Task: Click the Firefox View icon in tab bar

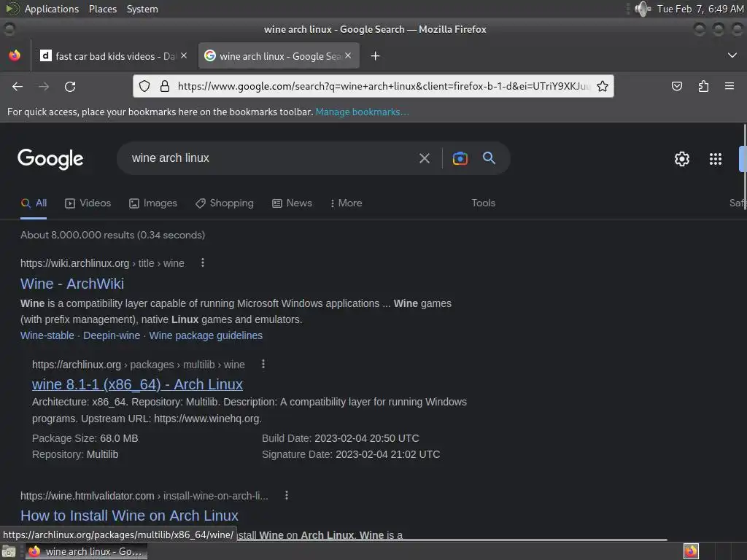Action: pos(15,55)
